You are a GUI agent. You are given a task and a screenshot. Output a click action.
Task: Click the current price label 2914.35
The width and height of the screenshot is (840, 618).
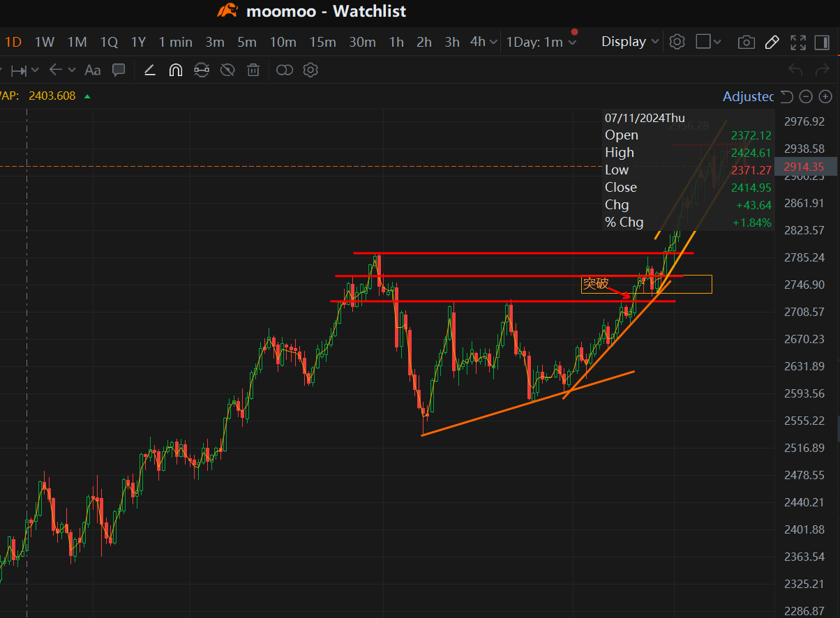(x=804, y=167)
